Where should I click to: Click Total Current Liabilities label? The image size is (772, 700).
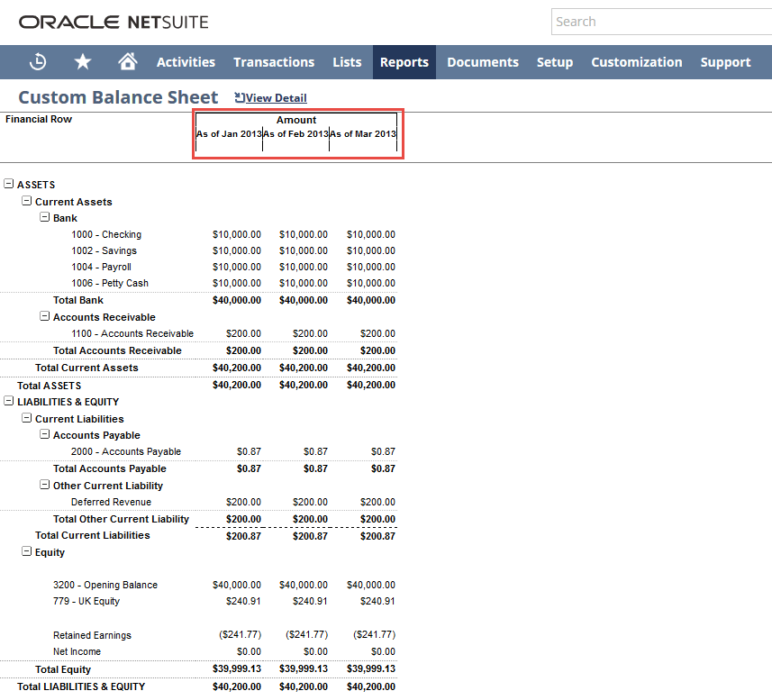click(93, 535)
